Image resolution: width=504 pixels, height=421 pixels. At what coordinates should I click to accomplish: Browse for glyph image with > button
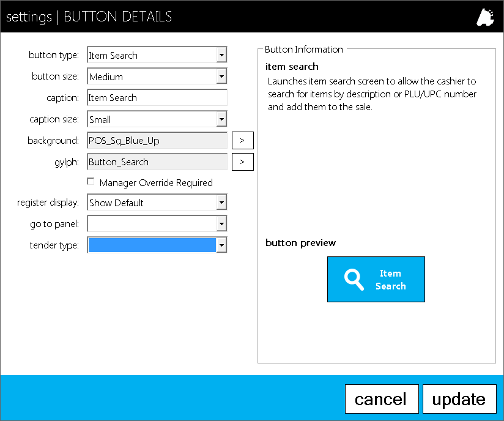pos(243,162)
